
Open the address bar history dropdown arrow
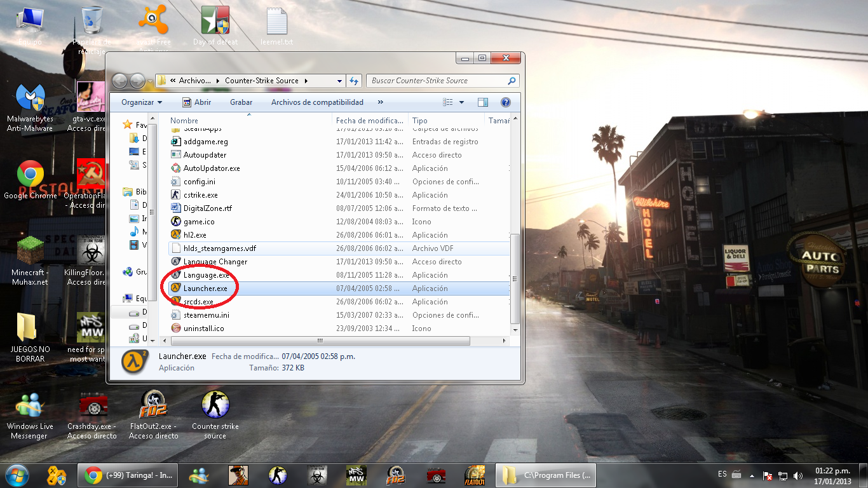[339, 81]
